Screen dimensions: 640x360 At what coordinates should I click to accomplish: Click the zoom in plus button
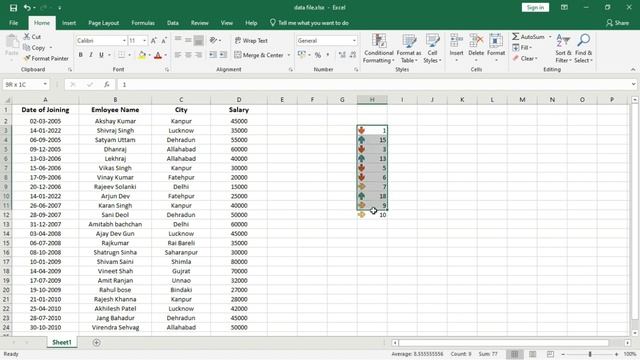[617, 354]
